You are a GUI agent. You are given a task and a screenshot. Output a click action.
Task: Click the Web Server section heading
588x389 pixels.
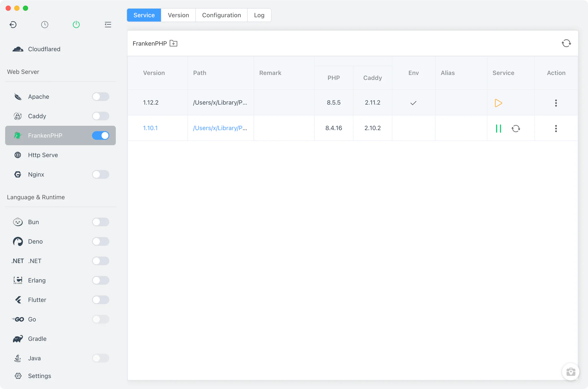pos(23,72)
